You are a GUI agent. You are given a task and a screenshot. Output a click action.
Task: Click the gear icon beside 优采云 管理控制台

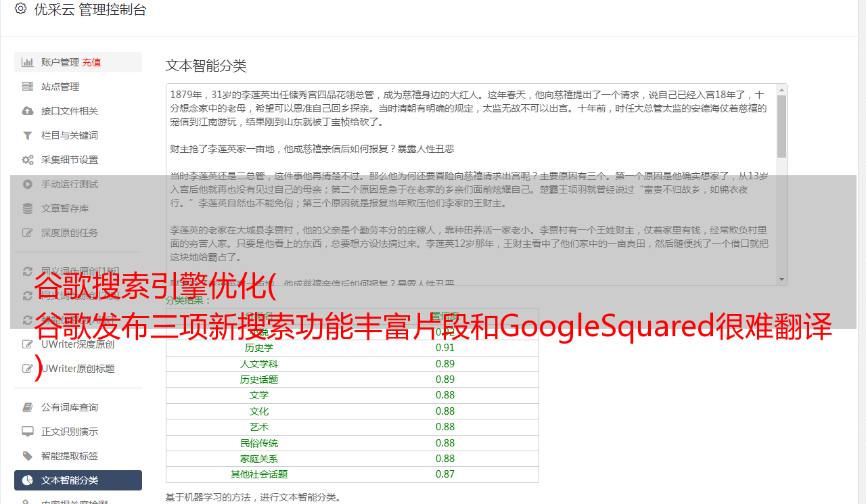(20, 9)
